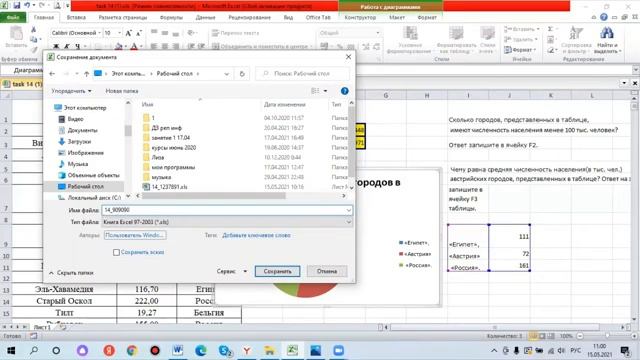Select Изображения in the navigation pane
The height and width of the screenshot is (360, 640).
(x=81, y=153)
